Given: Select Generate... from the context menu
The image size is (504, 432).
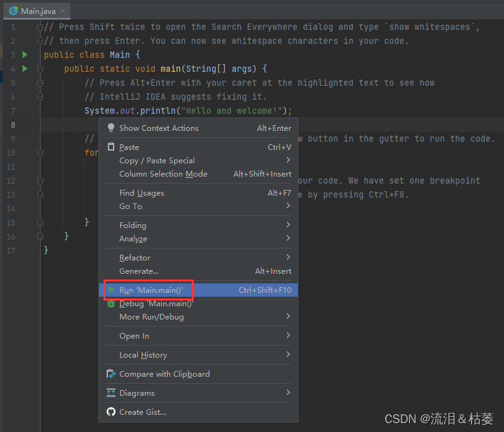Looking at the screenshot, I should point(198,271).
